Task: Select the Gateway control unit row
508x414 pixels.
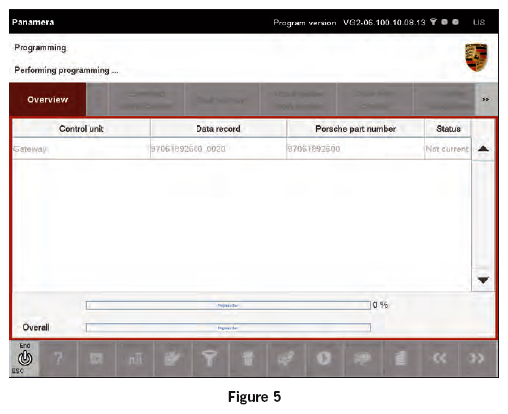Action: pyautogui.click(x=242, y=149)
